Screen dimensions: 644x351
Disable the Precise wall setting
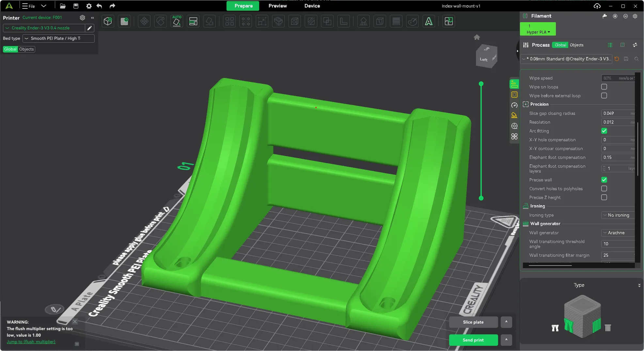point(604,180)
